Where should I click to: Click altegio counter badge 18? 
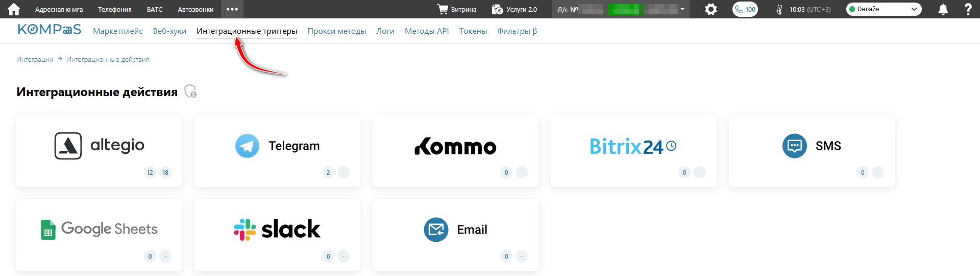point(165,172)
